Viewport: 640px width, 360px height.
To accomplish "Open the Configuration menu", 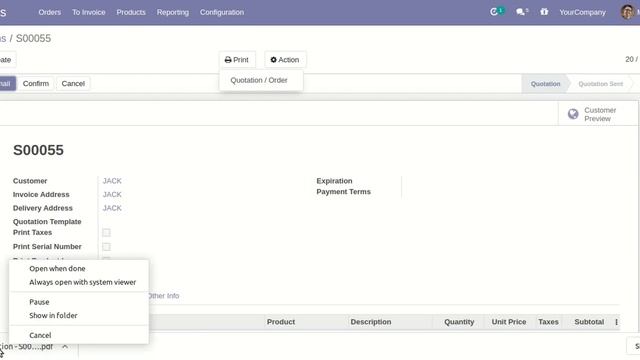I will 222,12.
